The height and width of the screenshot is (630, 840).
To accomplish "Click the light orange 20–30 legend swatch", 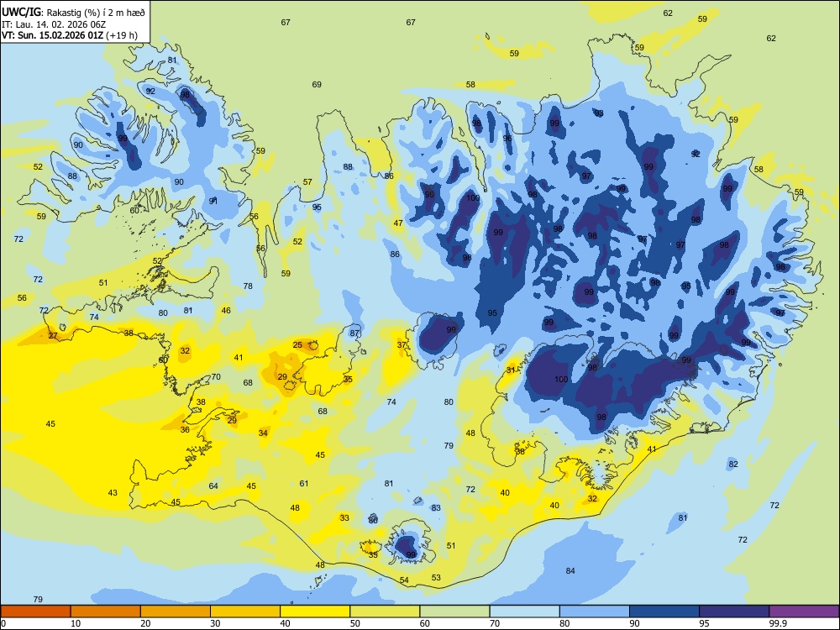I will click(176, 612).
